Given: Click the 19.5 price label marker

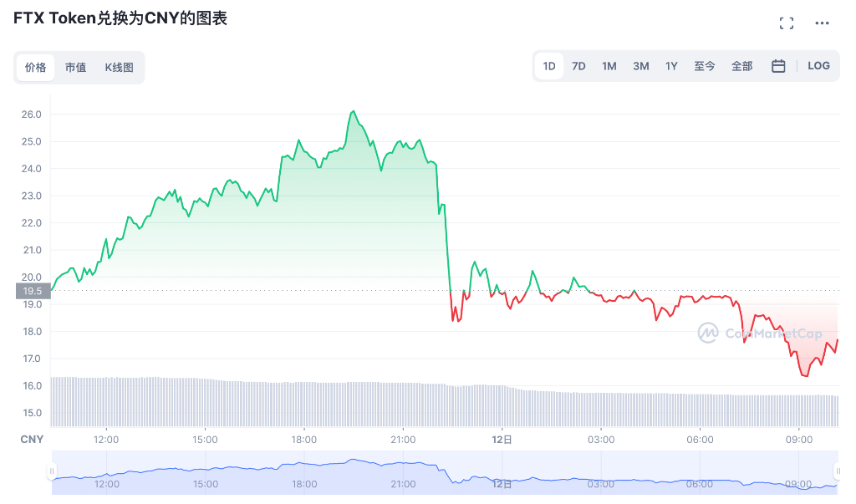Looking at the screenshot, I should pos(33,291).
